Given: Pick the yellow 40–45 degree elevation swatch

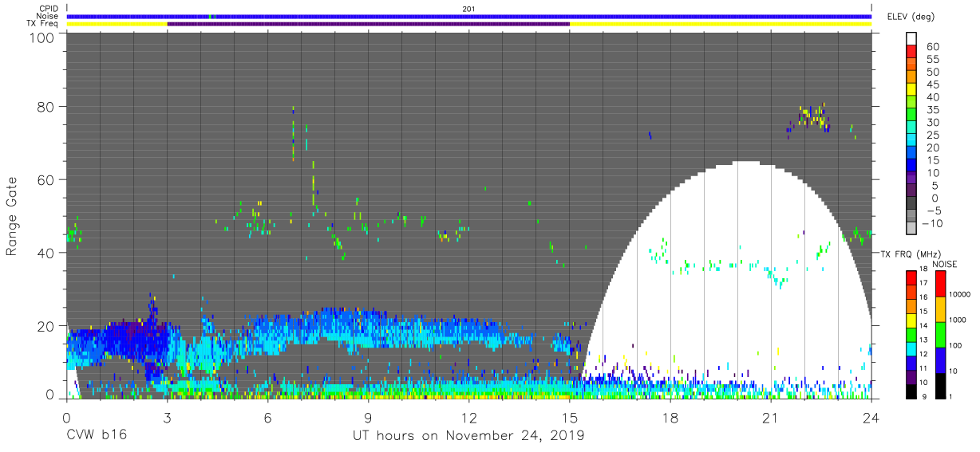Looking at the screenshot, I should tap(911, 90).
